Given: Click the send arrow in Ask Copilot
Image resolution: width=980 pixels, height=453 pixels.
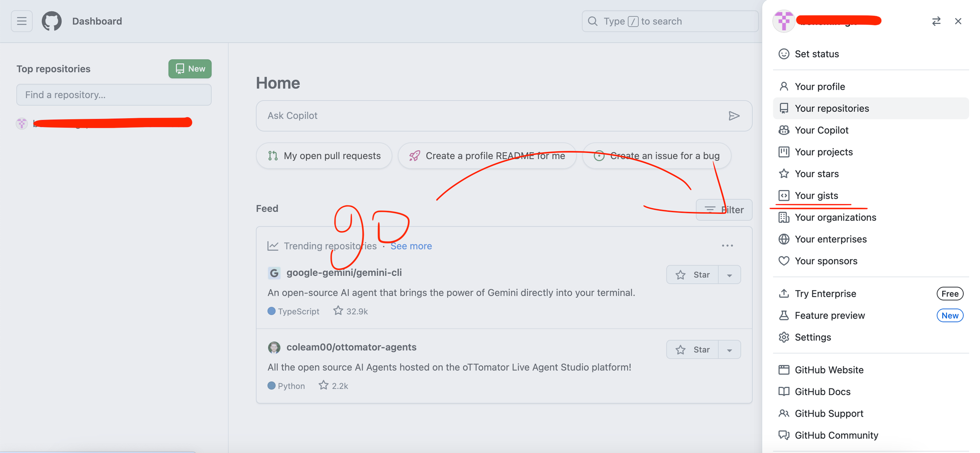Looking at the screenshot, I should pyautogui.click(x=734, y=116).
